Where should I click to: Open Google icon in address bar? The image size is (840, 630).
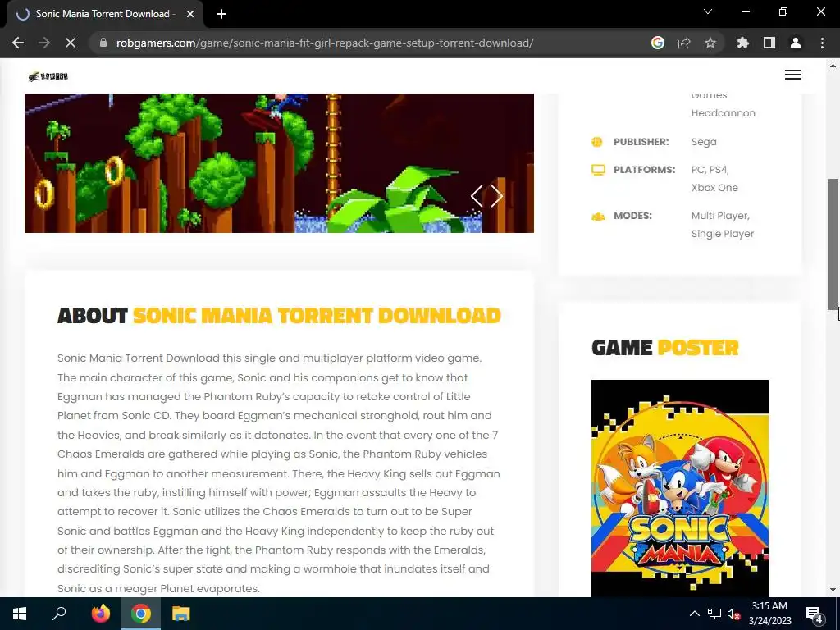click(x=658, y=43)
